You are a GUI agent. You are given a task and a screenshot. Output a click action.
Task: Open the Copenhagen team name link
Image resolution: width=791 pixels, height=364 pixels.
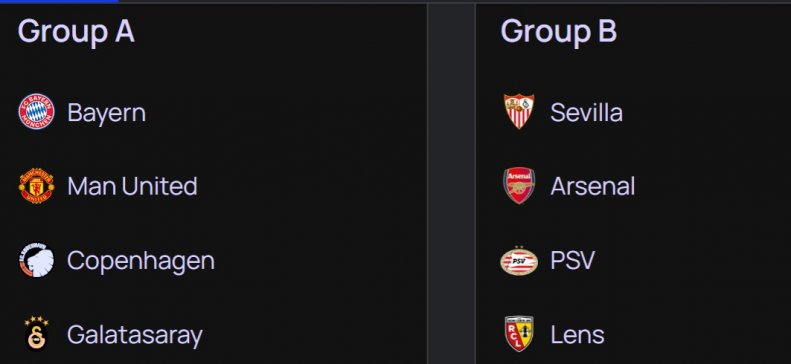[x=141, y=261]
